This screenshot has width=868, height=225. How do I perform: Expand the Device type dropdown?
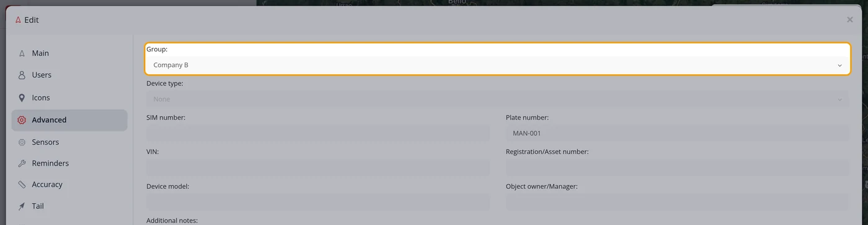[x=498, y=99]
